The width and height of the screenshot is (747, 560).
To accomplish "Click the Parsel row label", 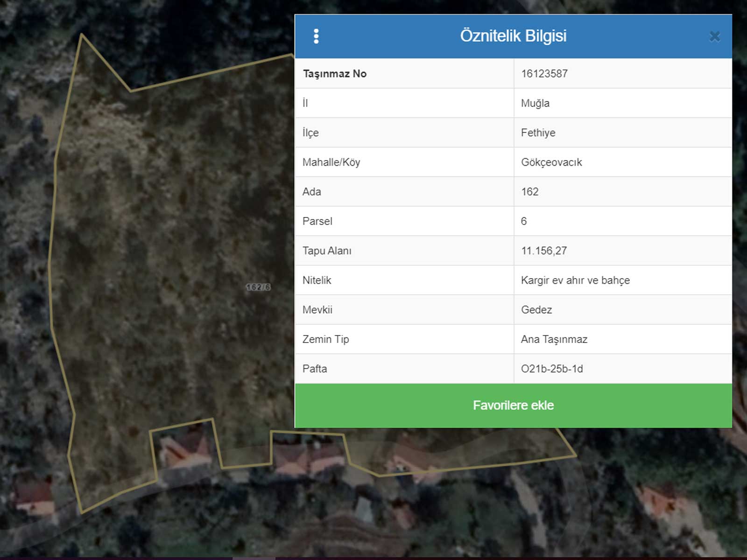I will (x=317, y=221).
